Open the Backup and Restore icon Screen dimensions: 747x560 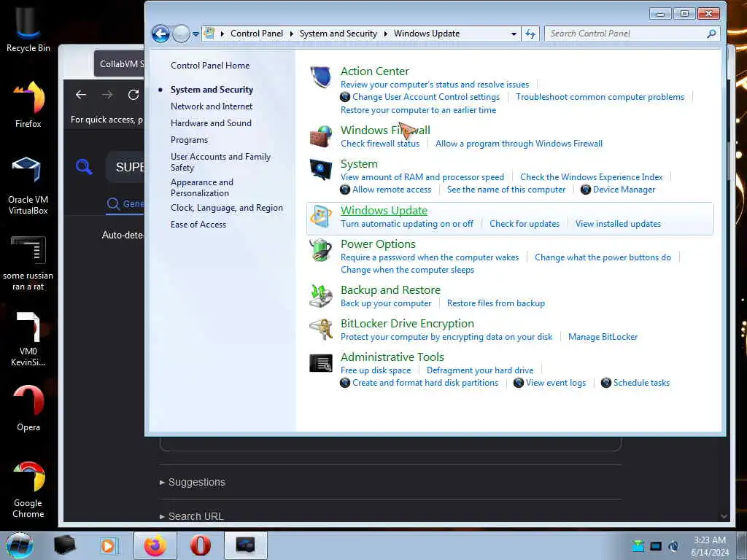[x=321, y=296]
